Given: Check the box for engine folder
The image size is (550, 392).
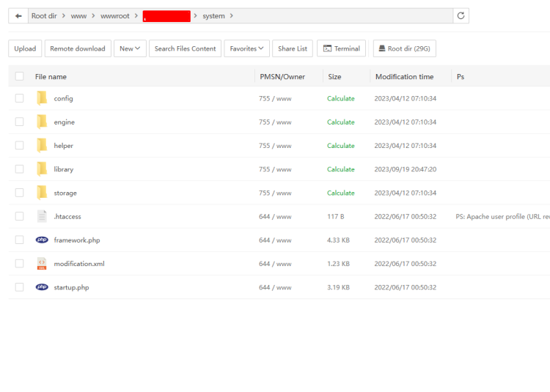Looking at the screenshot, I should click(19, 122).
